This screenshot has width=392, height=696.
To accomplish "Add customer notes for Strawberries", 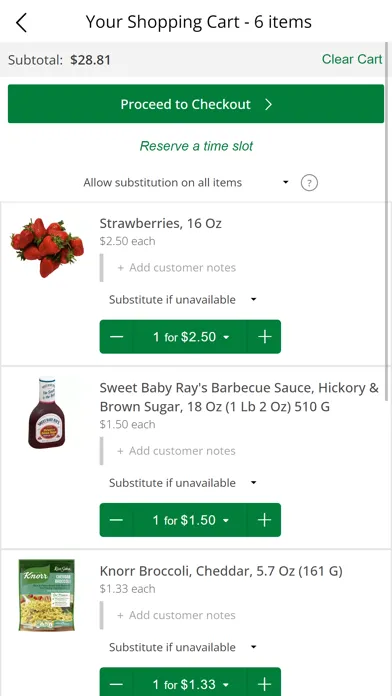I will pyautogui.click(x=176, y=268).
